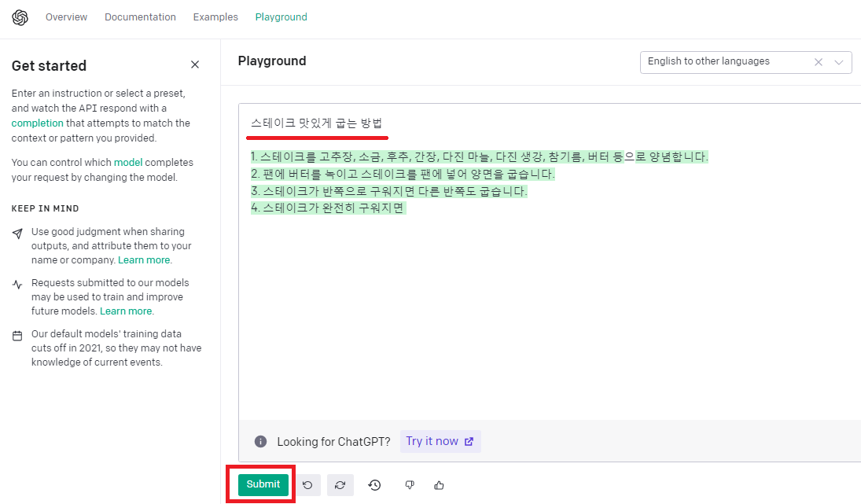Open the Overview navigation item
861x504 pixels.
(66, 17)
